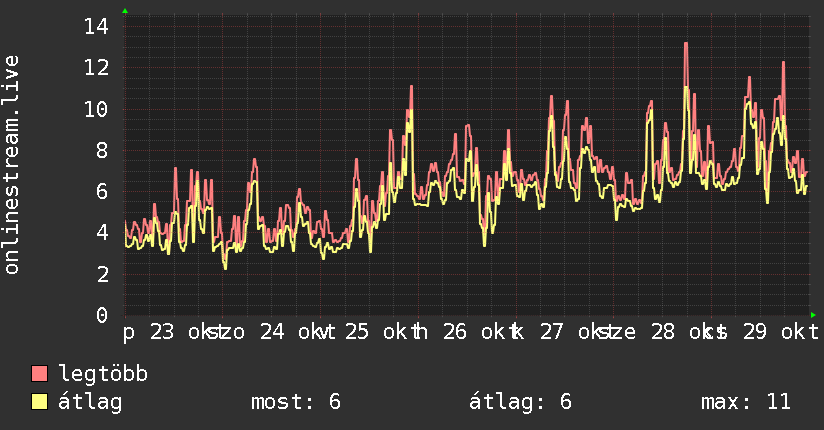Click the x-axis date label 25
Viewport: 824px width, 430px height.
[357, 332]
